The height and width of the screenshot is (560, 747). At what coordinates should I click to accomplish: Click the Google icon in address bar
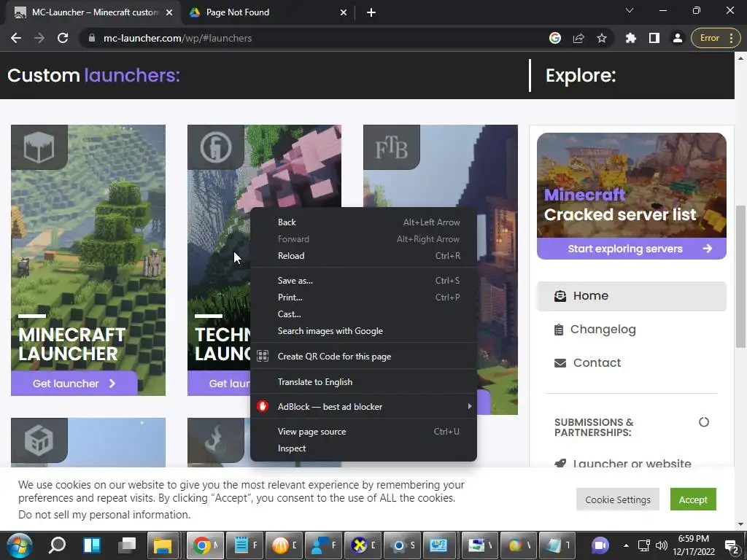[555, 38]
